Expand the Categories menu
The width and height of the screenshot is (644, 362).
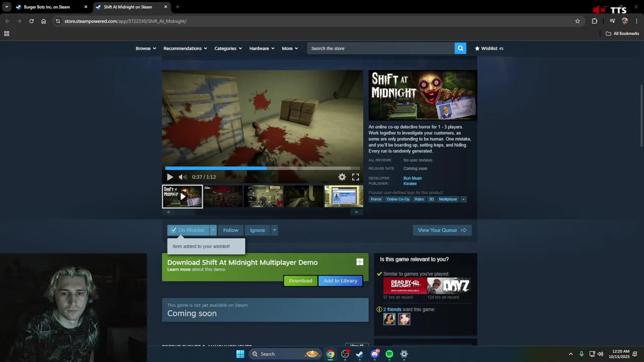(x=228, y=48)
